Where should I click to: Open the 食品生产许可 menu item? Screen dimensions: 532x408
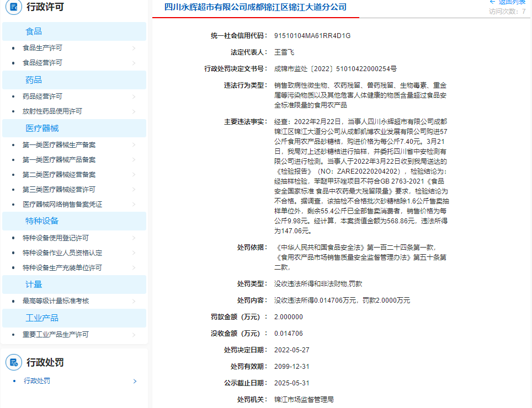coord(42,48)
